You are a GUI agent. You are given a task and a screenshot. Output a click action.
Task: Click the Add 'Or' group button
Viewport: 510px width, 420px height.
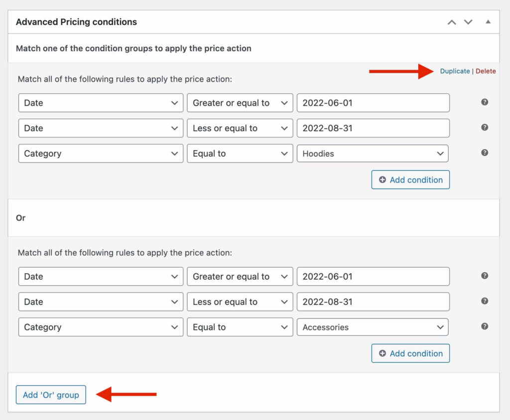[51, 395]
